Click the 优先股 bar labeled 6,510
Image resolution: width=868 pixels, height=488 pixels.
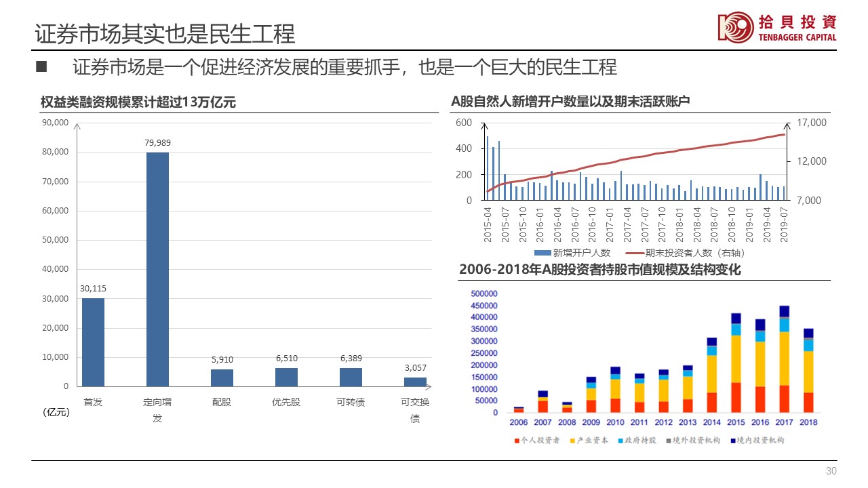(x=286, y=377)
